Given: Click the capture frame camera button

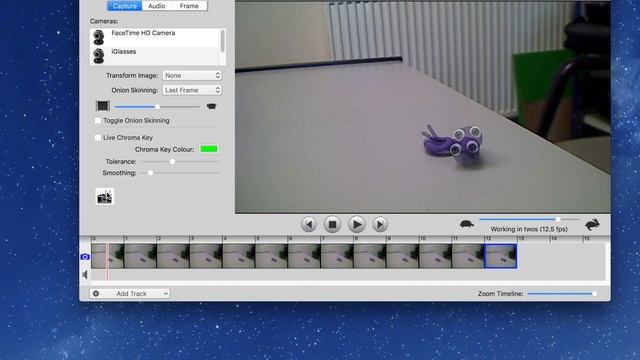Looking at the screenshot, I should 105,197.
